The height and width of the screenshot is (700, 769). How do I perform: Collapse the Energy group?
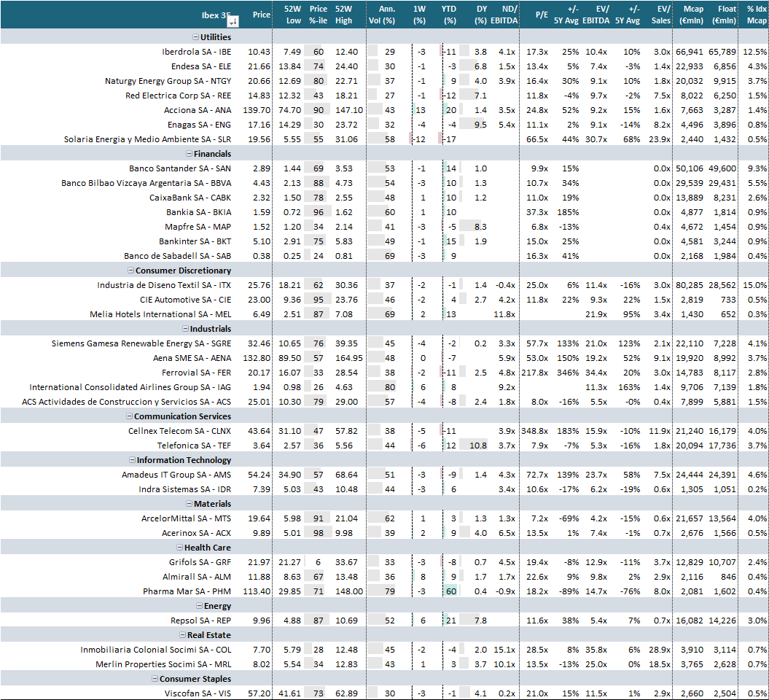(199, 606)
